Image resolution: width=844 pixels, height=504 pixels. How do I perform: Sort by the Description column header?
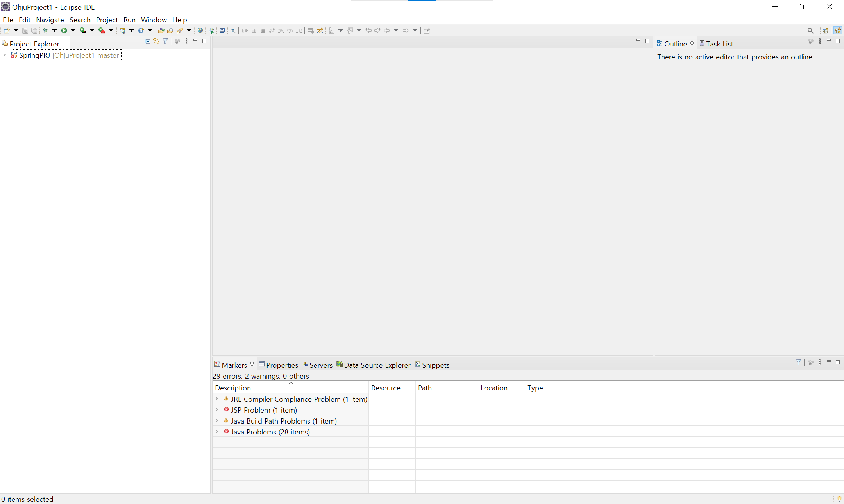290,388
